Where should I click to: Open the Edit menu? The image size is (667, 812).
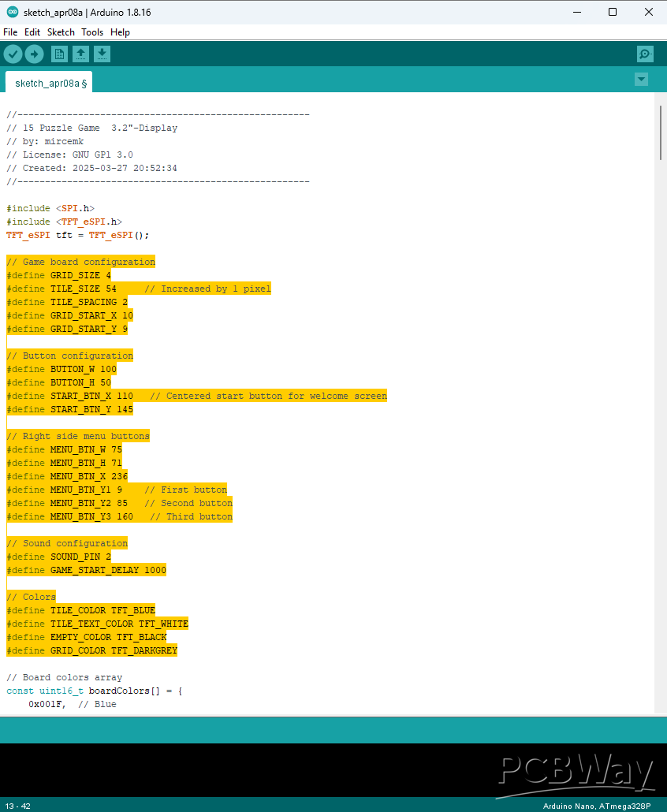pos(32,32)
